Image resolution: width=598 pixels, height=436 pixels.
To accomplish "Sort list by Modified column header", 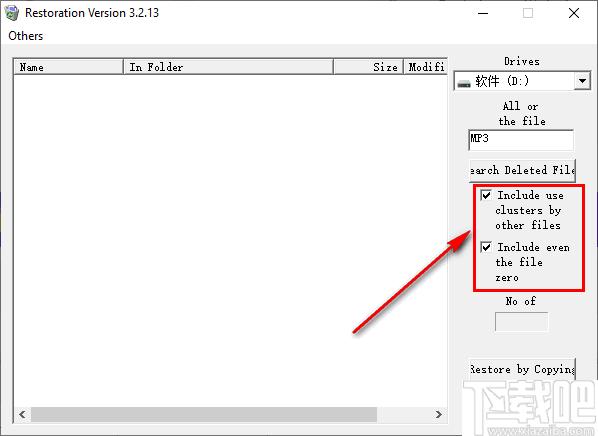I will point(425,67).
